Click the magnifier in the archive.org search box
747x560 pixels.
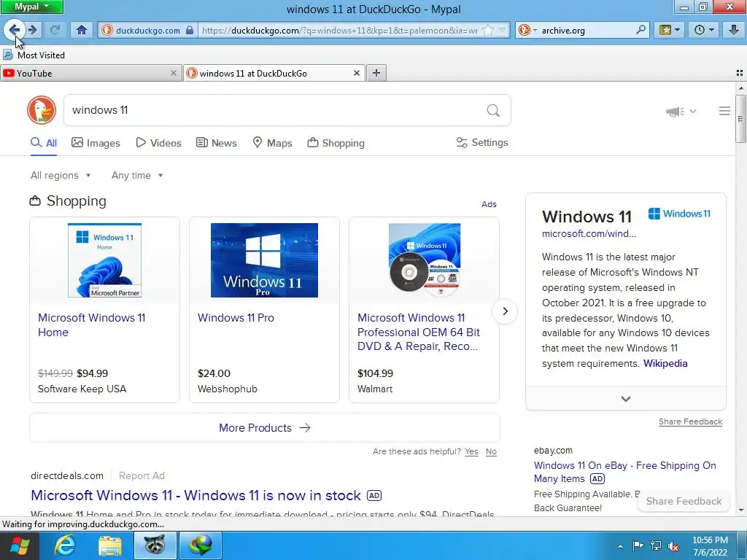tap(640, 30)
